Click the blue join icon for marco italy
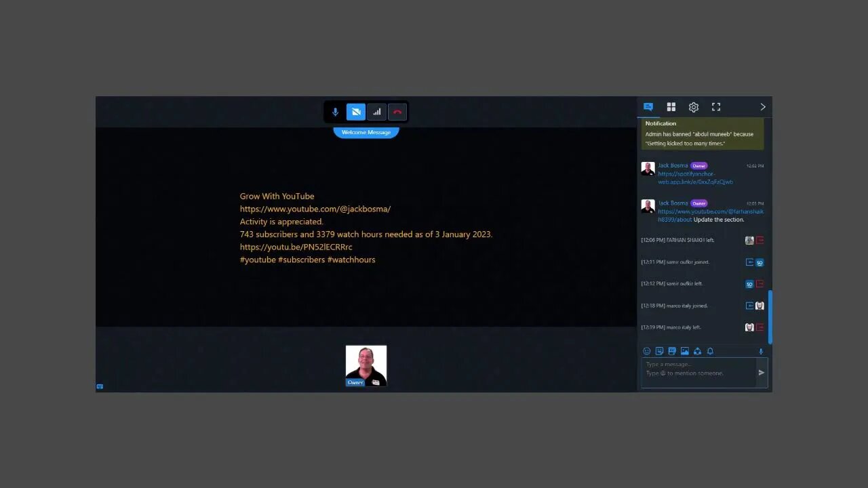The width and height of the screenshot is (868, 488). coord(749,306)
